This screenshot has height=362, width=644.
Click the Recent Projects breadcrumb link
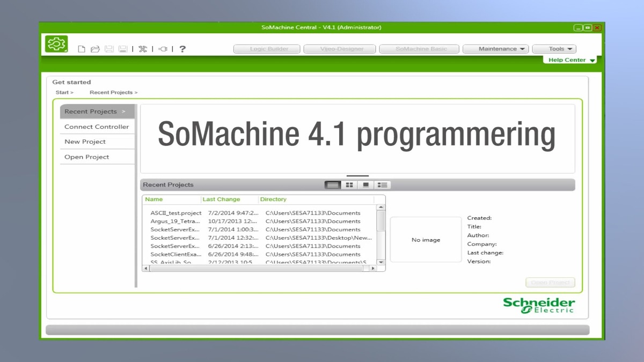point(113,92)
